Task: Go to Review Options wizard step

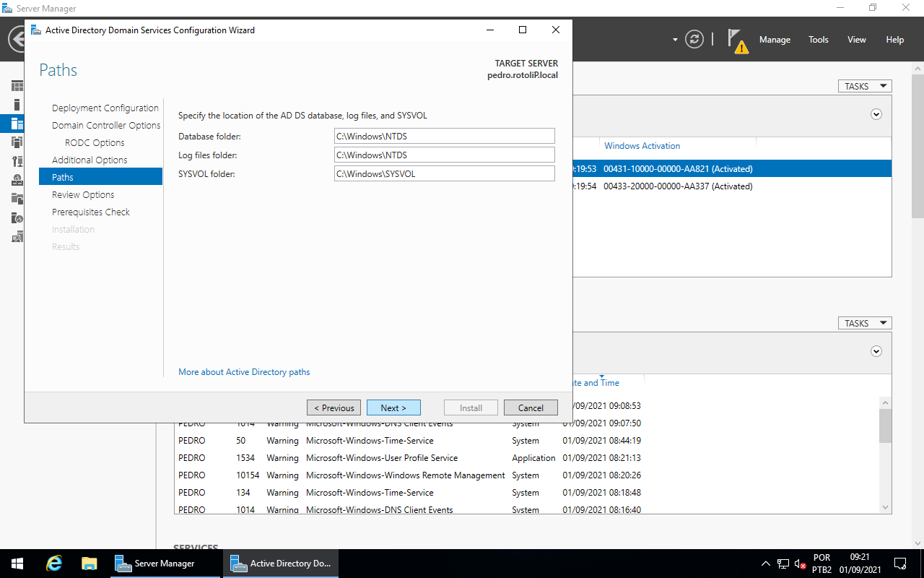Action: click(83, 194)
